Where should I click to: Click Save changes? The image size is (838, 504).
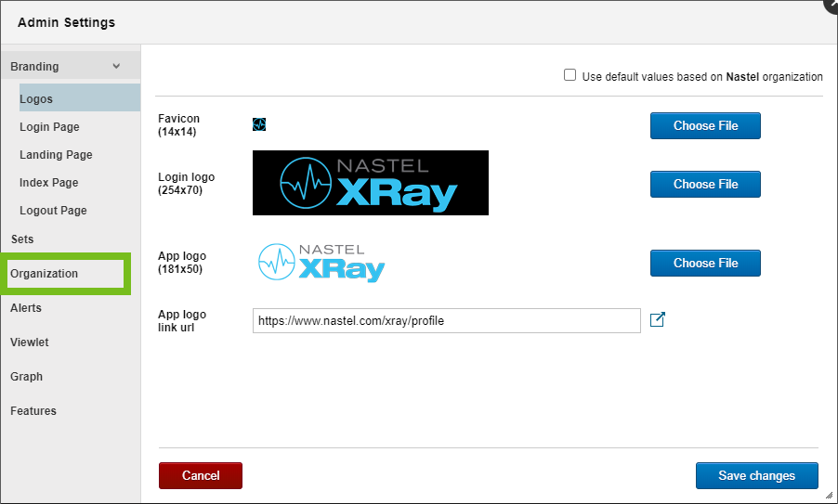pos(757,476)
